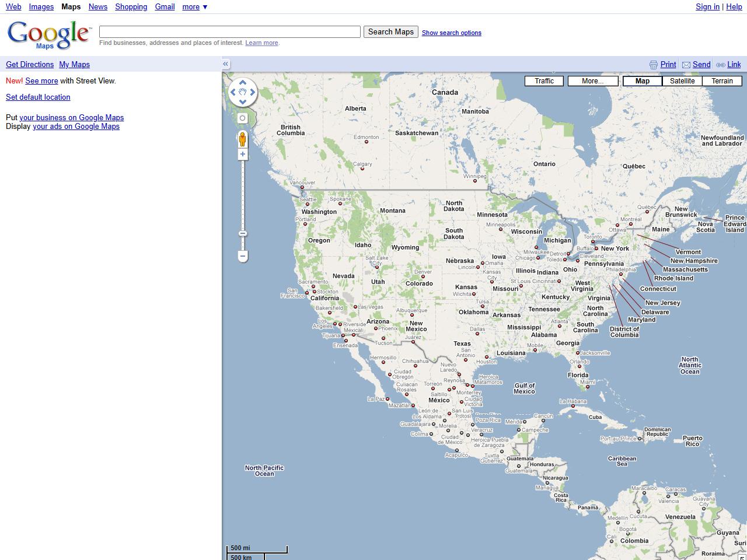This screenshot has width=747, height=560.
Task: Click the printer icon next to Print
Action: point(654,65)
